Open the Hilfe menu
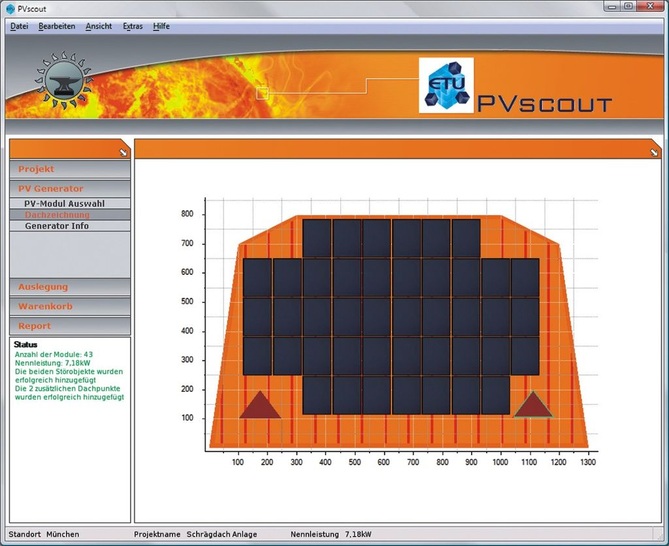669x546 pixels. pos(161,26)
